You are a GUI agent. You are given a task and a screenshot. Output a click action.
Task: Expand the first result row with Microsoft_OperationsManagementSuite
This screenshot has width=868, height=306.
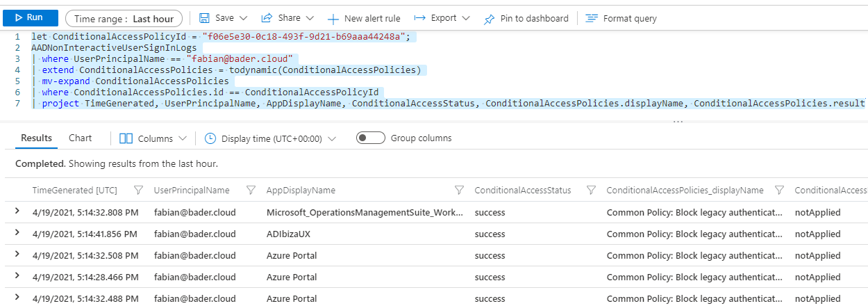18,212
